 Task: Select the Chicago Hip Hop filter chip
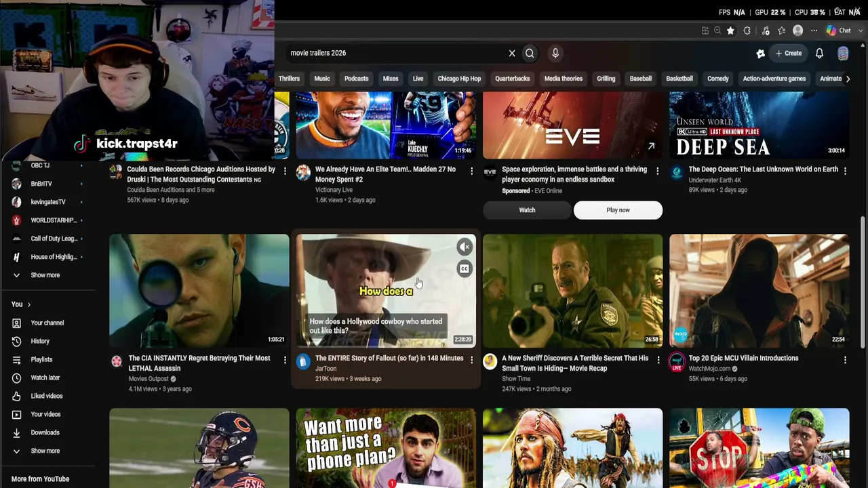[459, 79]
